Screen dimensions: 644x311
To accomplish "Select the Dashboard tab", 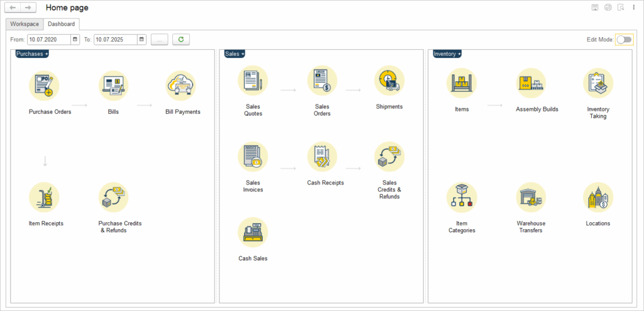I will coord(62,24).
